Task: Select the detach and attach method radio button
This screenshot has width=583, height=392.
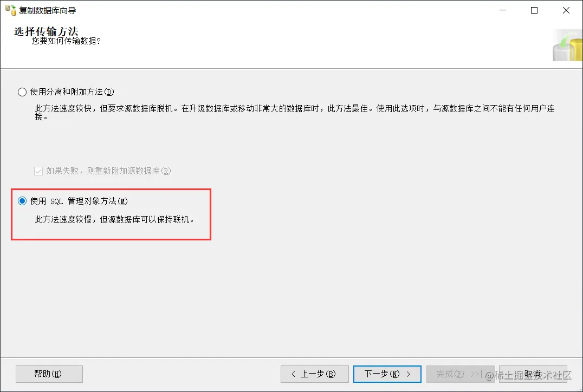Action: pyautogui.click(x=22, y=92)
